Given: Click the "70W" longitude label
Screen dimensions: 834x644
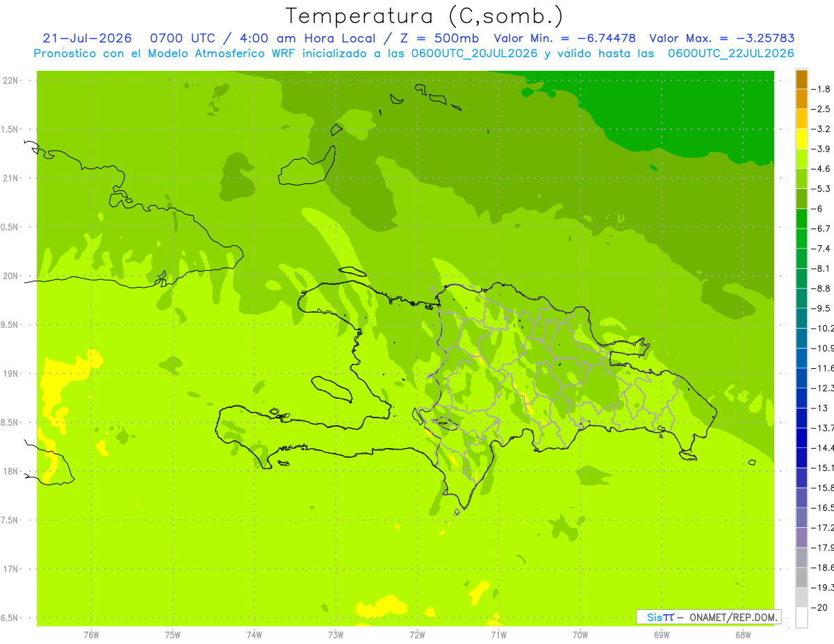Looking at the screenshot, I should click(580, 634).
